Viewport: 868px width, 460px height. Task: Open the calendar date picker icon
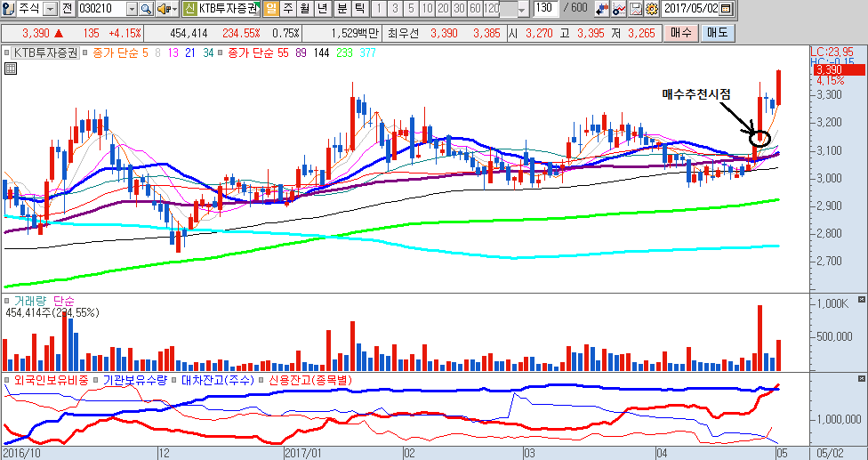point(726,9)
